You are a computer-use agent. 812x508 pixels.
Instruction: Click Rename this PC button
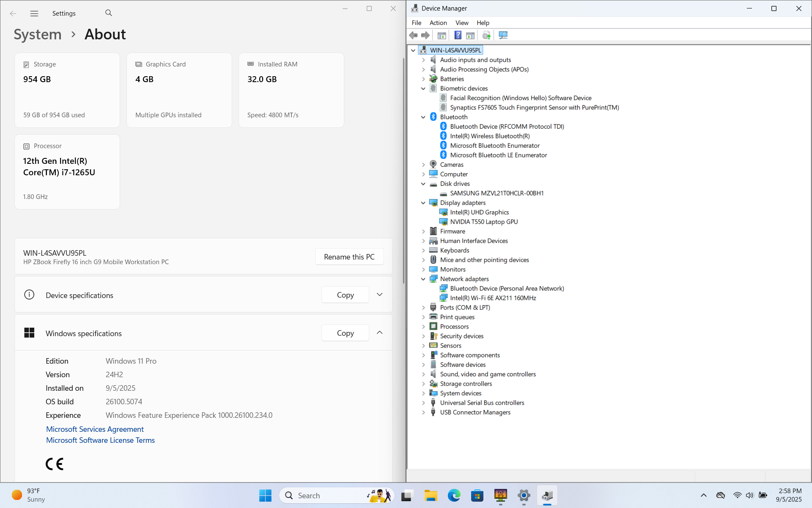coord(349,257)
